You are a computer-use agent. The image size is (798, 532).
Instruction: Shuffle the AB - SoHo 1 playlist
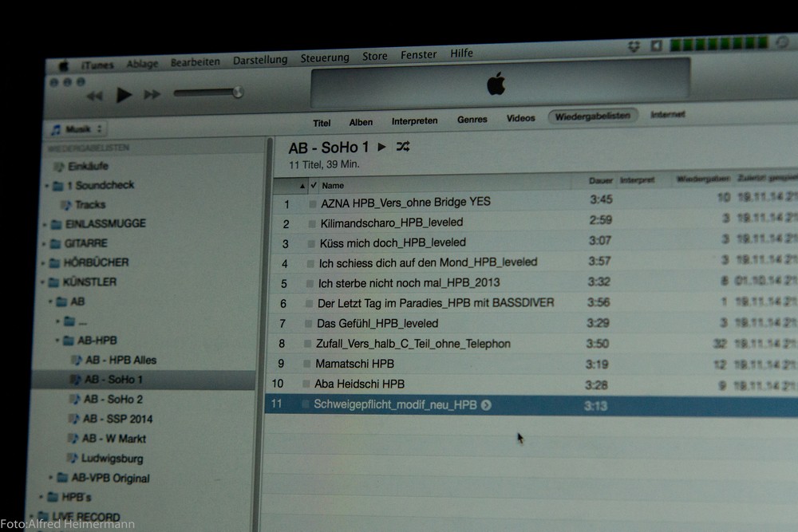(x=403, y=147)
